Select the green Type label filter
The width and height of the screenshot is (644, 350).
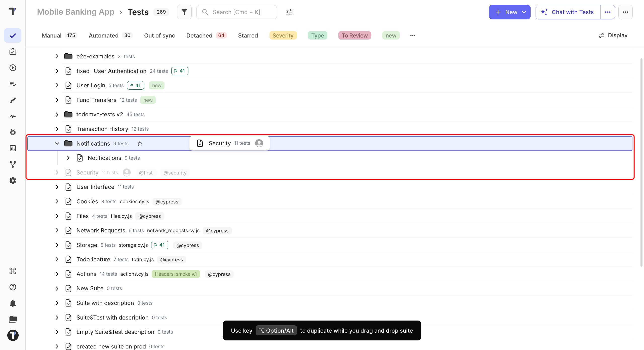click(x=317, y=36)
